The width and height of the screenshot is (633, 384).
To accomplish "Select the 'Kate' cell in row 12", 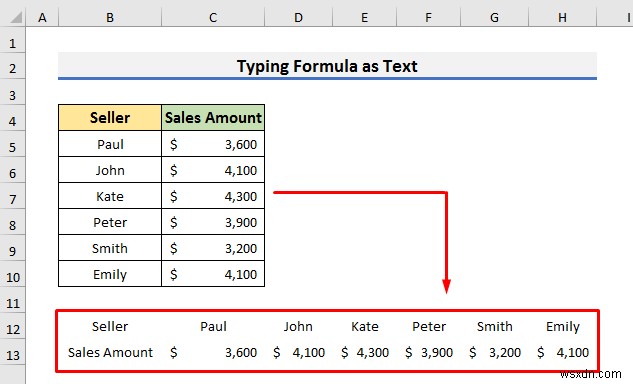I will click(x=365, y=326).
